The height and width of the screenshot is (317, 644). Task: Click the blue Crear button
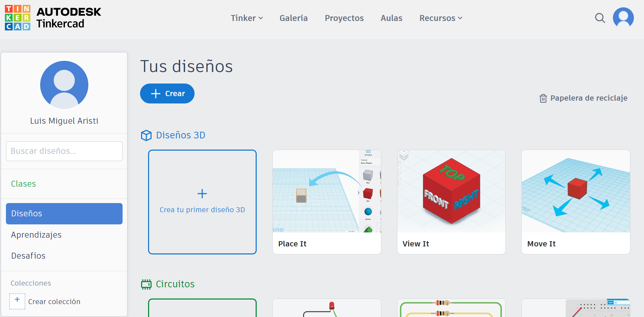[x=167, y=93]
